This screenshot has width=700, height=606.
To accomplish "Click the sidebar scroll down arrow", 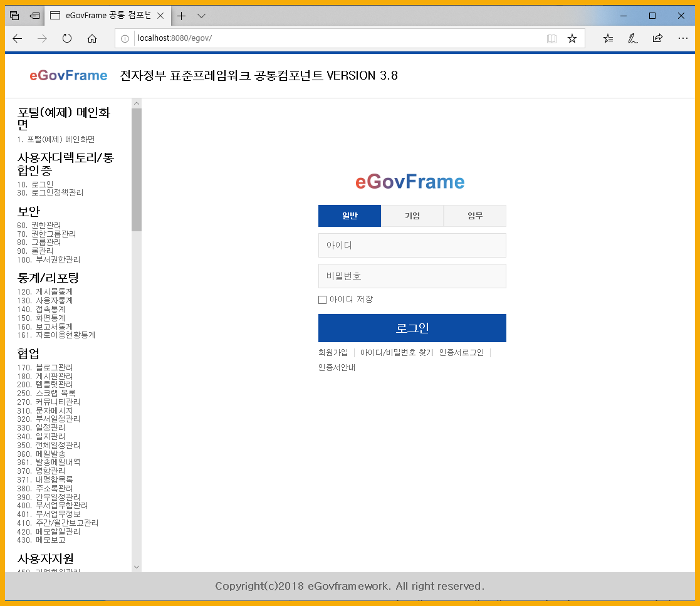I will 137,567.
